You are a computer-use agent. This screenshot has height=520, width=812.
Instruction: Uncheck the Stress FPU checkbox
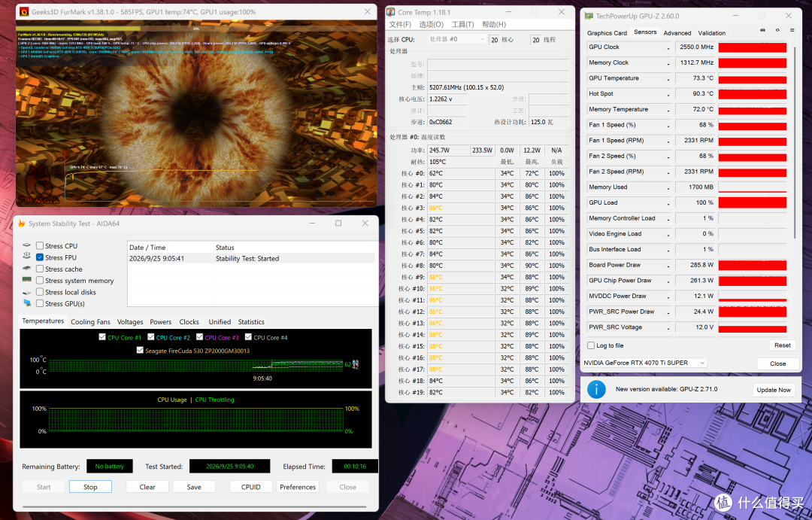click(40, 257)
